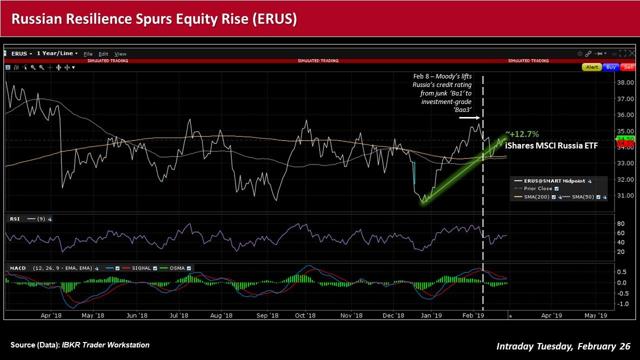Click the pin icon in chart title bar
Viewport: 640px width, 360px height.
(x=600, y=53)
